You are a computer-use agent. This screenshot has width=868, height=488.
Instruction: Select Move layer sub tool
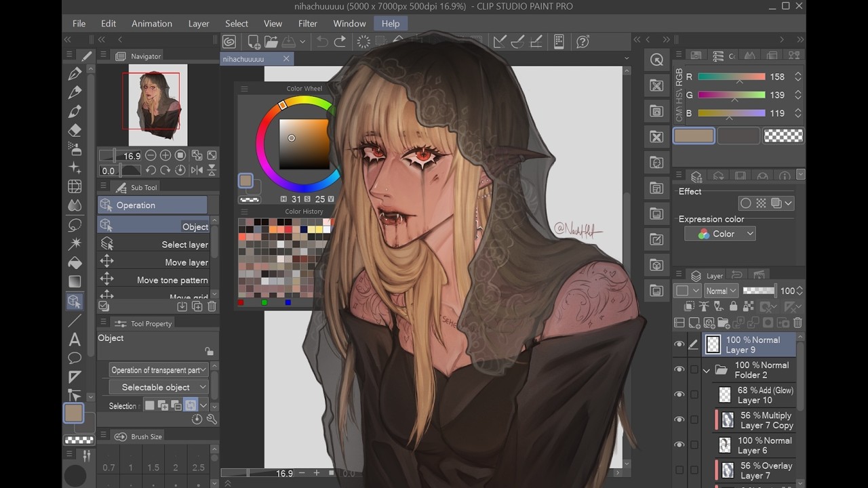[154, 262]
